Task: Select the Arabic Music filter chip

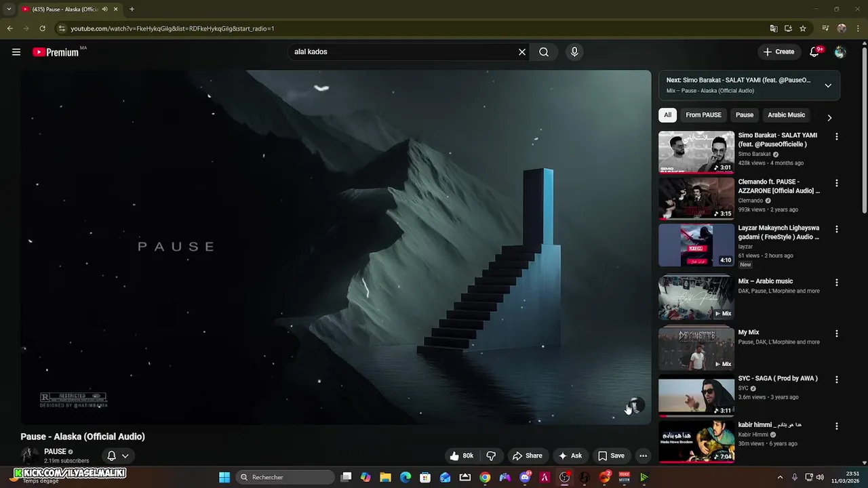Action: [x=786, y=115]
